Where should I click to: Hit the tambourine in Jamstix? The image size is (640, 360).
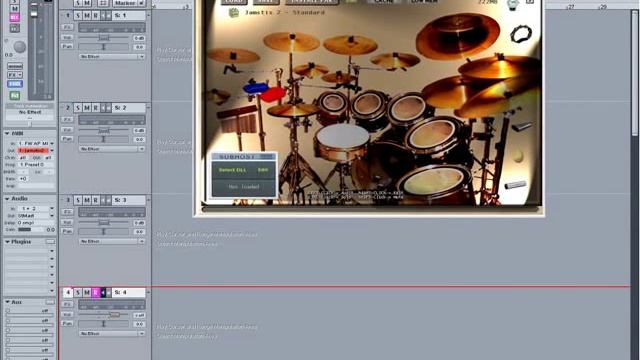[x=521, y=34]
